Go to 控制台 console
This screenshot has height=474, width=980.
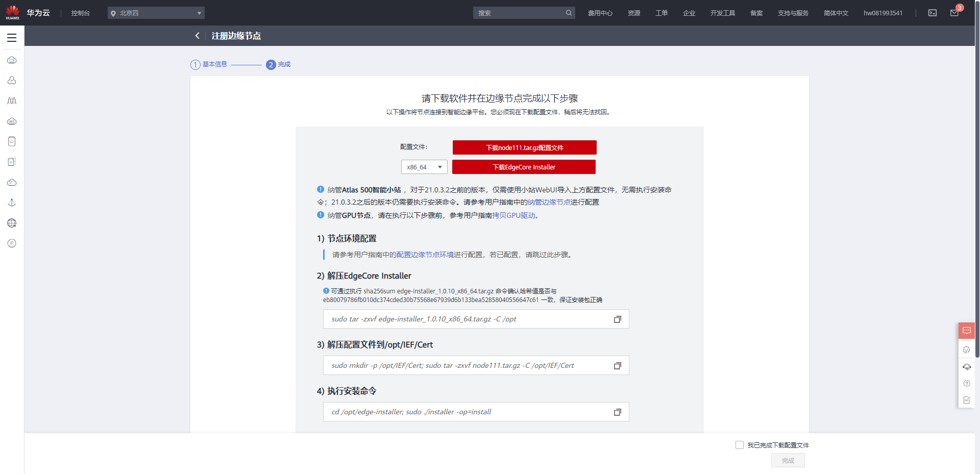pyautogui.click(x=81, y=13)
